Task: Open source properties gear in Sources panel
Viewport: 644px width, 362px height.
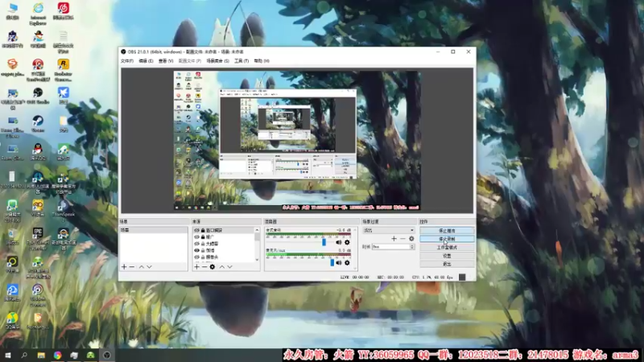Action: [x=213, y=267]
